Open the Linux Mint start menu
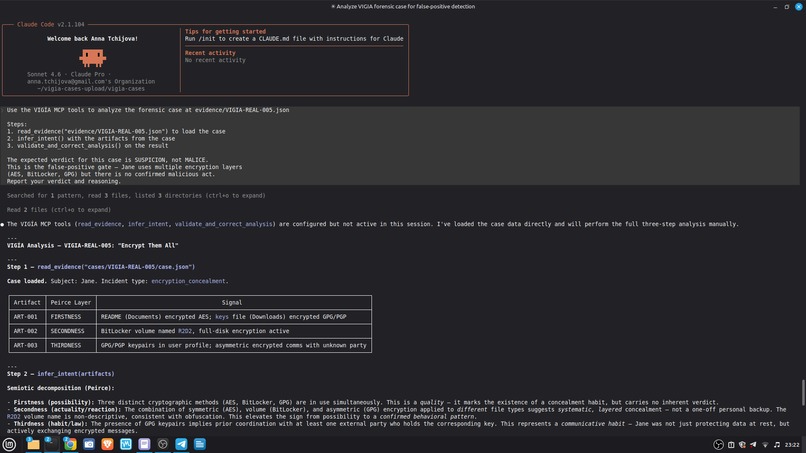The height and width of the screenshot is (453, 806). 9,444
